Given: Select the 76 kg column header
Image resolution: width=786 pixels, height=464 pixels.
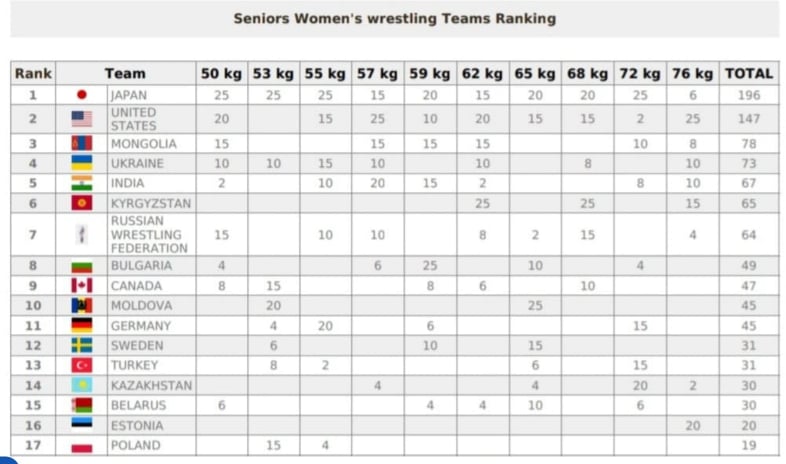Looking at the screenshot, I should click(x=692, y=74).
